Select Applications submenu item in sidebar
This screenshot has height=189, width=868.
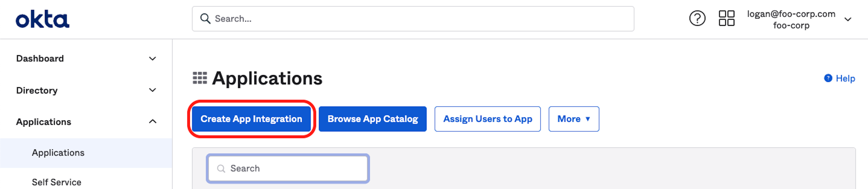click(58, 153)
